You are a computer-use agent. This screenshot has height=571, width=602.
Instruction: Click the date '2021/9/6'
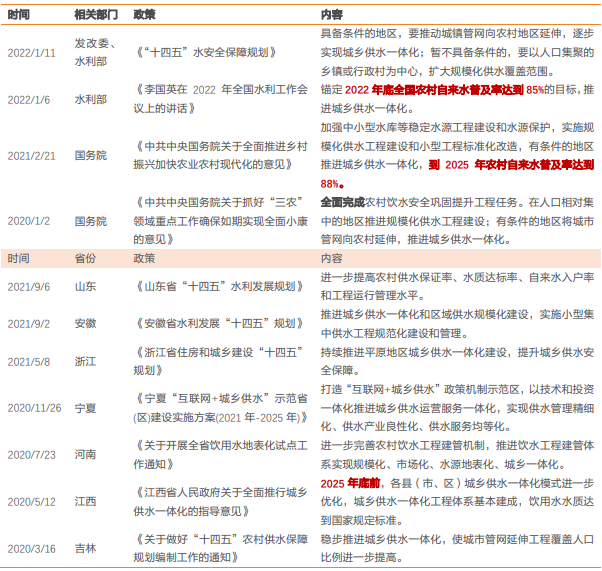29,287
